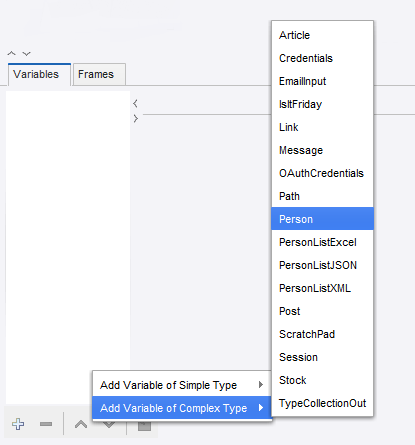Image resolution: width=415 pixels, height=445 pixels.
Task: Pick Stock from the type menu
Action: 322,380
